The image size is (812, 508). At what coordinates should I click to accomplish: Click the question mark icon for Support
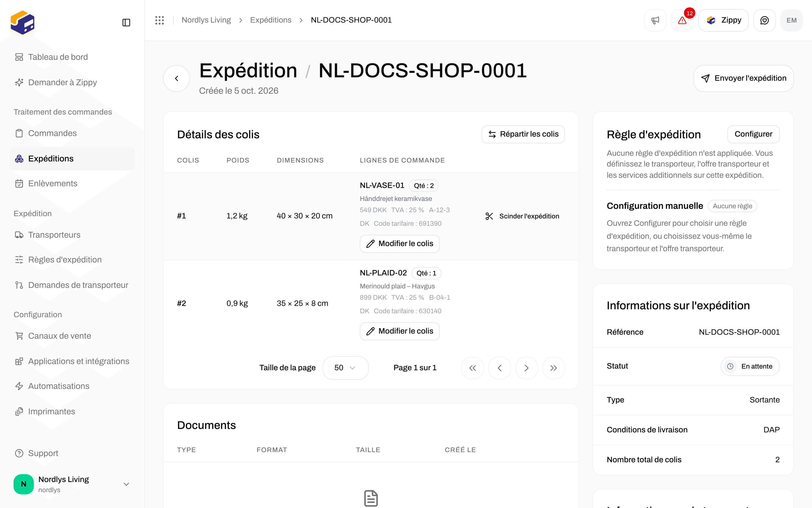tap(19, 453)
